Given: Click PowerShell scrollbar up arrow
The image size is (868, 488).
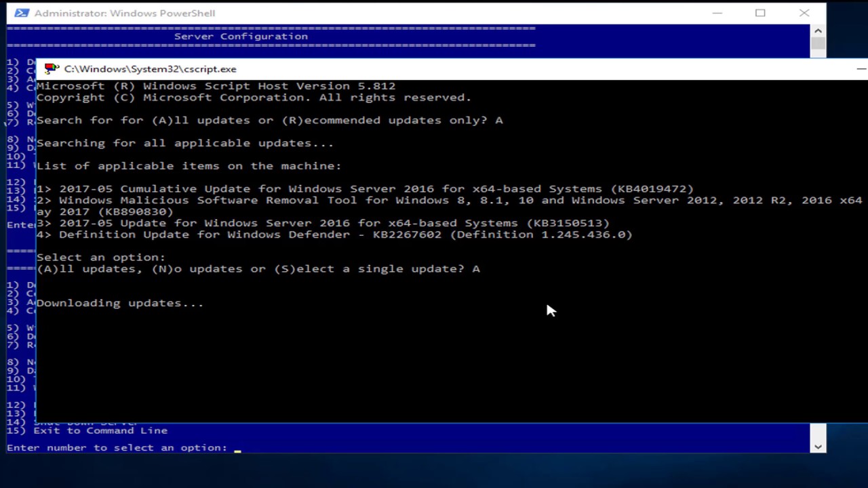Looking at the screenshot, I should click(x=818, y=30).
